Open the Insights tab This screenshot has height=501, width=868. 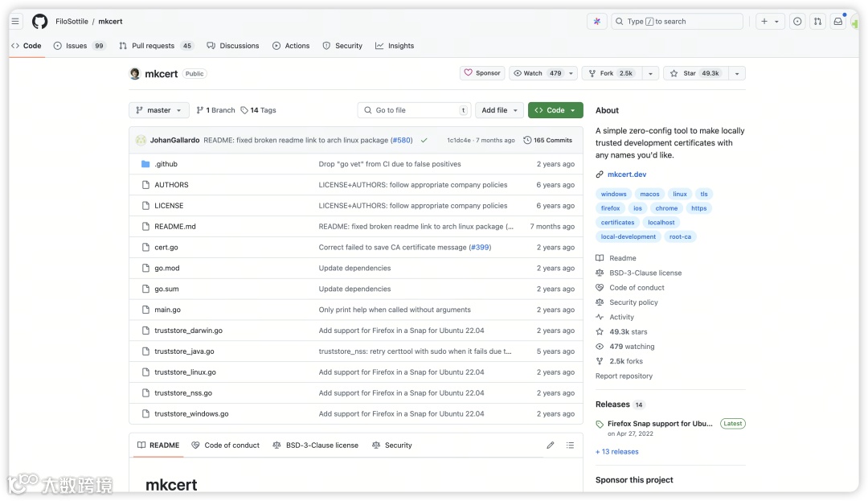(395, 46)
